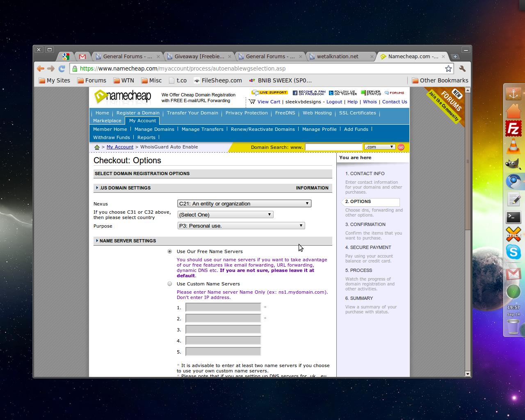Launch Skype from the dock
Image resolution: width=525 pixels, height=420 pixels.
[x=513, y=251]
